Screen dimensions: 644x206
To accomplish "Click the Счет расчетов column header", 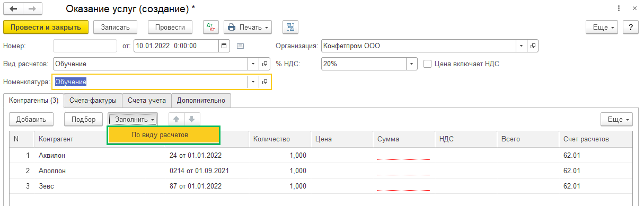I will tap(596, 139).
